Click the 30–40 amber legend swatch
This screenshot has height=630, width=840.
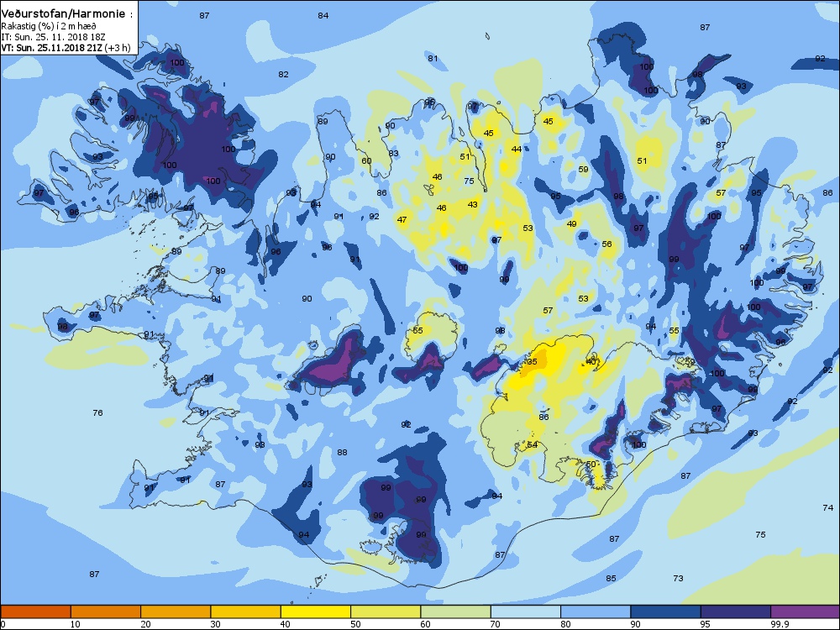click(246, 612)
